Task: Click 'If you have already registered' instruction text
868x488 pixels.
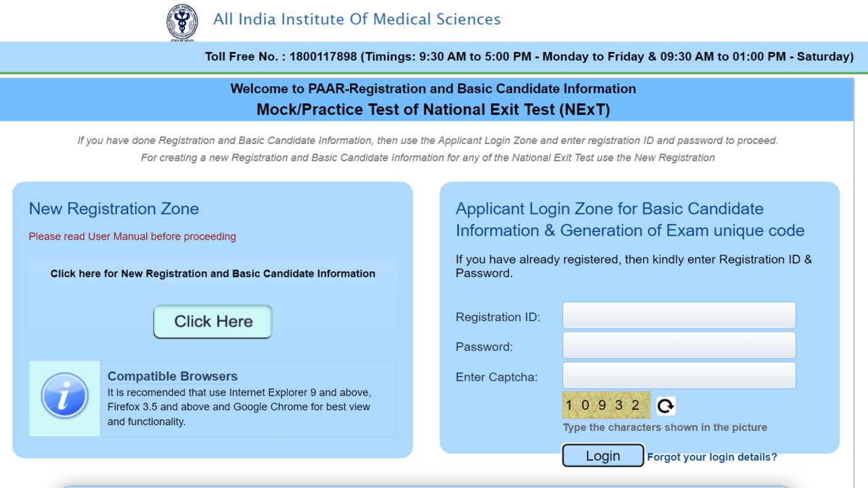Action: [x=634, y=266]
